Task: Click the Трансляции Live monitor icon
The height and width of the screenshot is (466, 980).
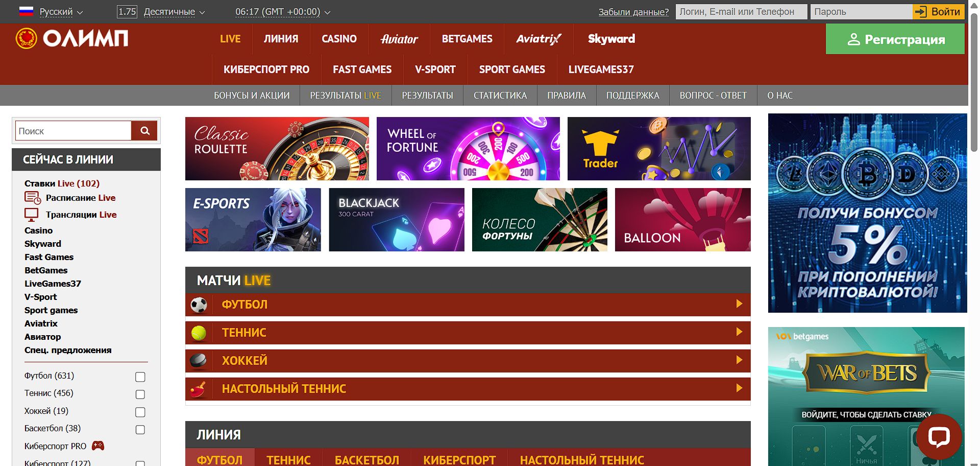Action: tap(31, 214)
